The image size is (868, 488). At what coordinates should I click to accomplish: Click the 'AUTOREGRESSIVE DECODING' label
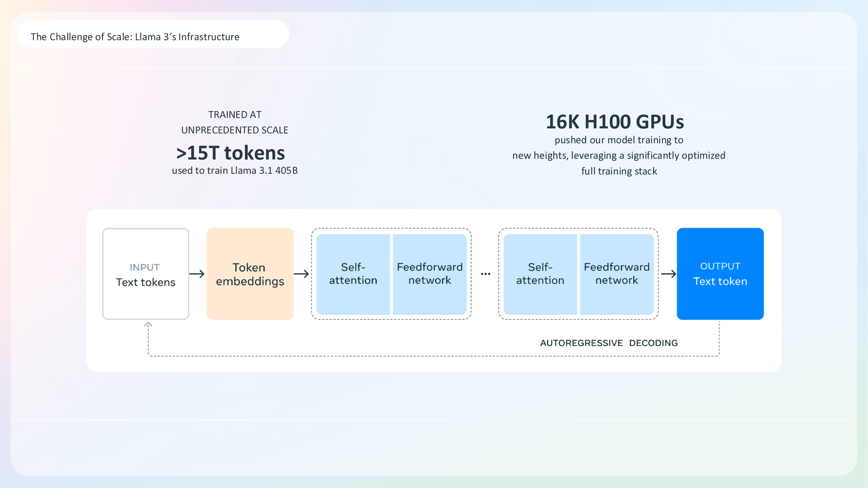coord(609,343)
